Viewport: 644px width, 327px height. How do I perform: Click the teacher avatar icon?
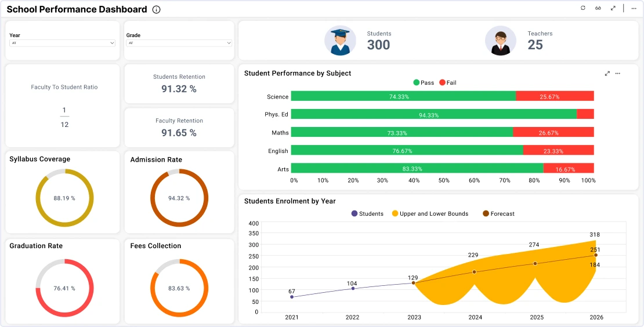click(500, 41)
